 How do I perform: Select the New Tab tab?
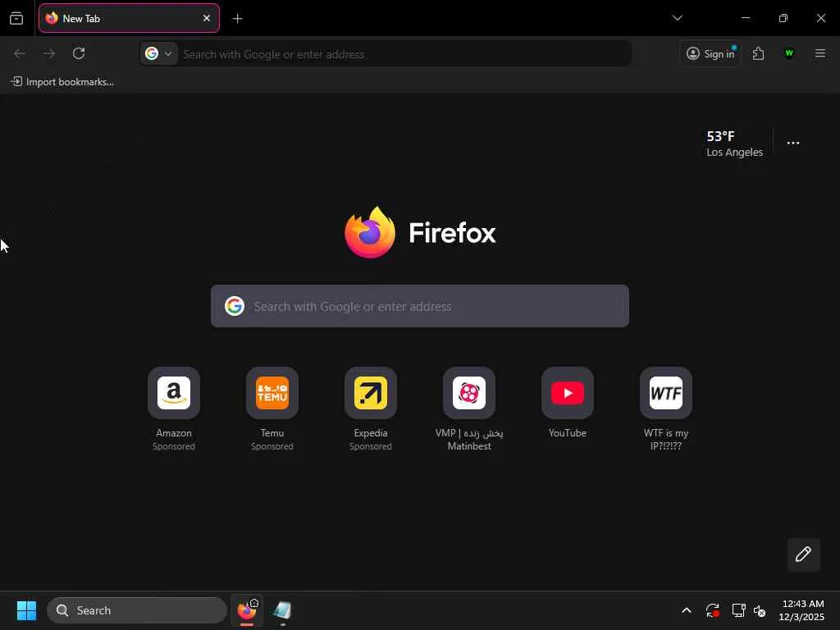click(129, 18)
